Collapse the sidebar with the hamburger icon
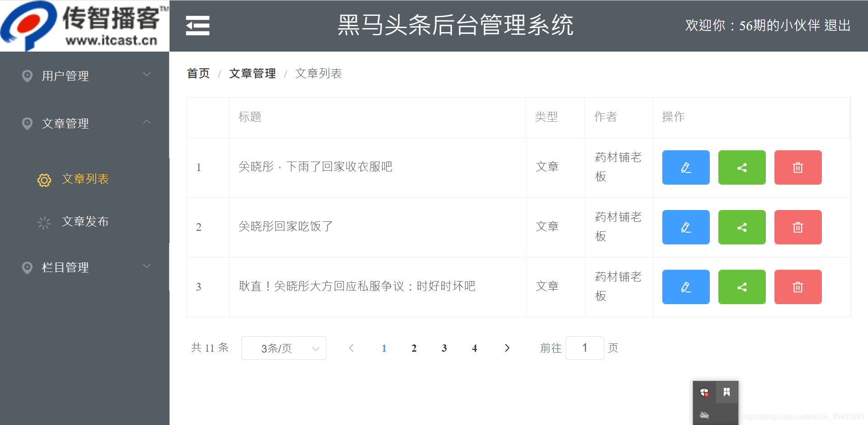 point(198,26)
